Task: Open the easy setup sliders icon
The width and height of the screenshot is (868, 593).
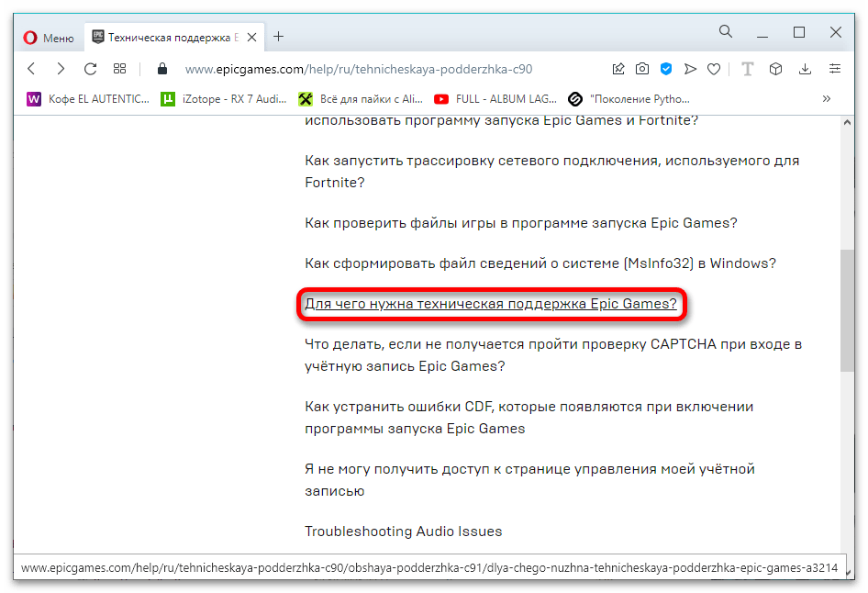Action: (835, 69)
